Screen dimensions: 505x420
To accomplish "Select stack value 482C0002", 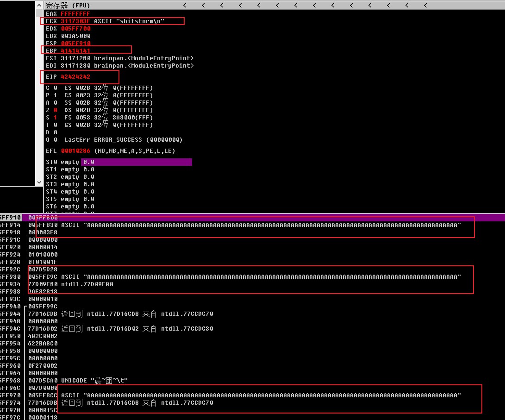I will coord(43,336).
